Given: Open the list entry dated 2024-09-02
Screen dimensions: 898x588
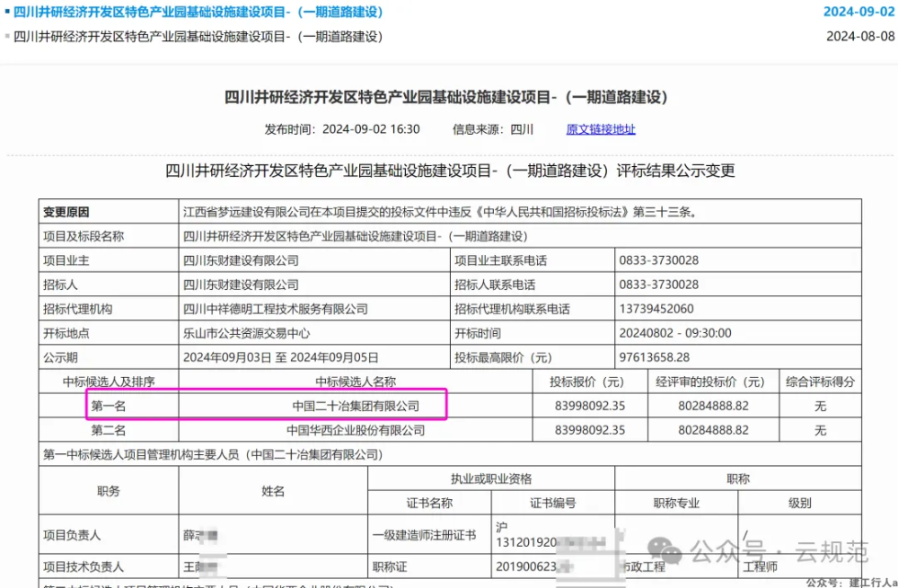Looking at the screenshot, I should click(x=198, y=12).
